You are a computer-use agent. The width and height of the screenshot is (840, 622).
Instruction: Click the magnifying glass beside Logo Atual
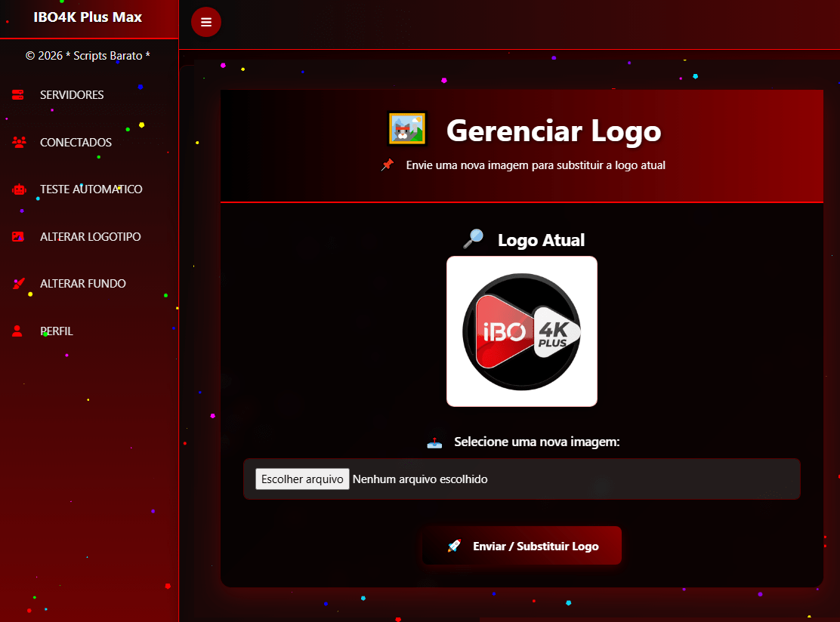coord(473,239)
